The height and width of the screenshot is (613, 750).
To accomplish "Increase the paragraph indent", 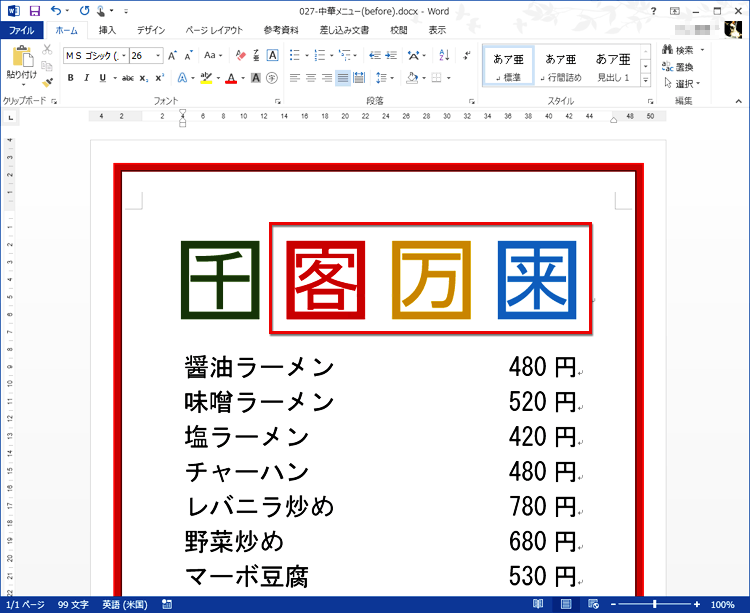I will (x=391, y=55).
